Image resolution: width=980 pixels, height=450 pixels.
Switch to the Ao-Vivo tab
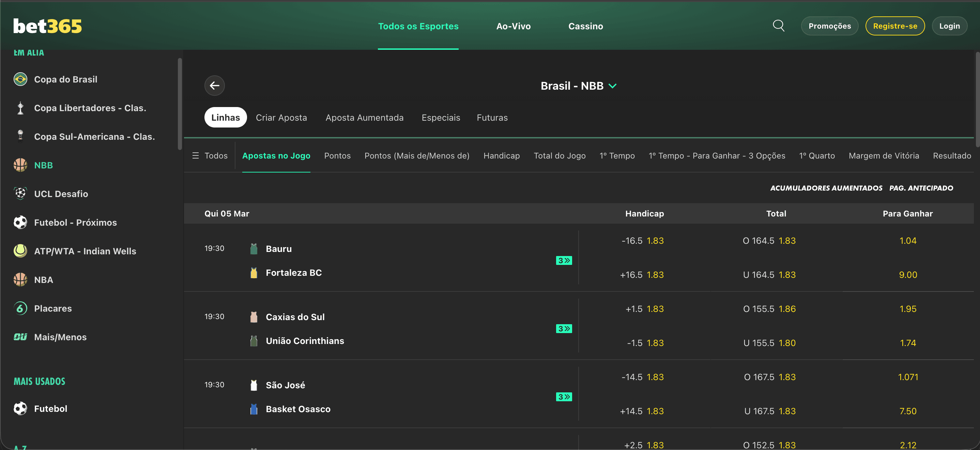(513, 26)
